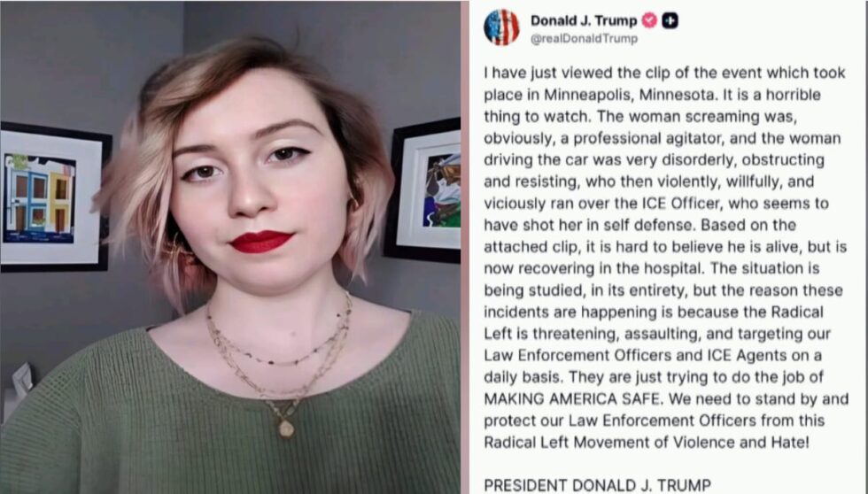
Task: Click the pink verified checkmark badge
Action: tap(649, 21)
